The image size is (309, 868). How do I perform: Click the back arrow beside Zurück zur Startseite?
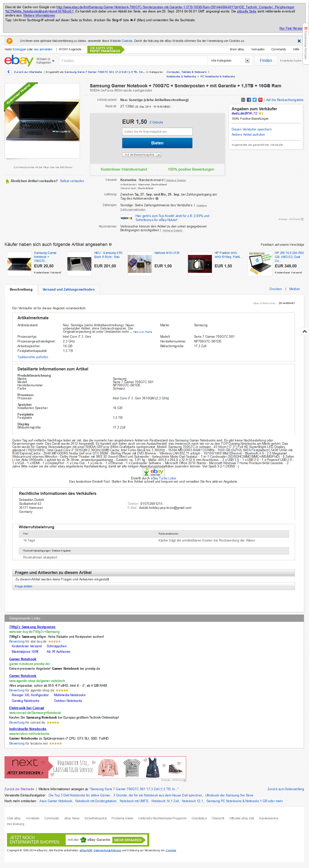pyautogui.click(x=8, y=72)
